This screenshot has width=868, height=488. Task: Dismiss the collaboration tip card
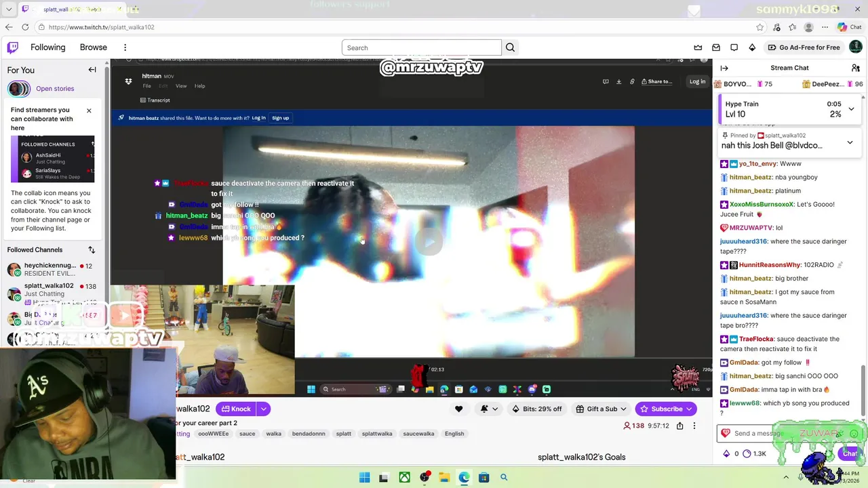(x=89, y=110)
